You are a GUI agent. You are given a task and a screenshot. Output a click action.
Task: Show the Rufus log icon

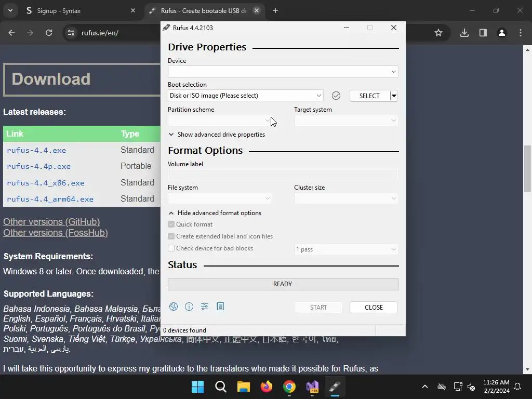coord(220,307)
